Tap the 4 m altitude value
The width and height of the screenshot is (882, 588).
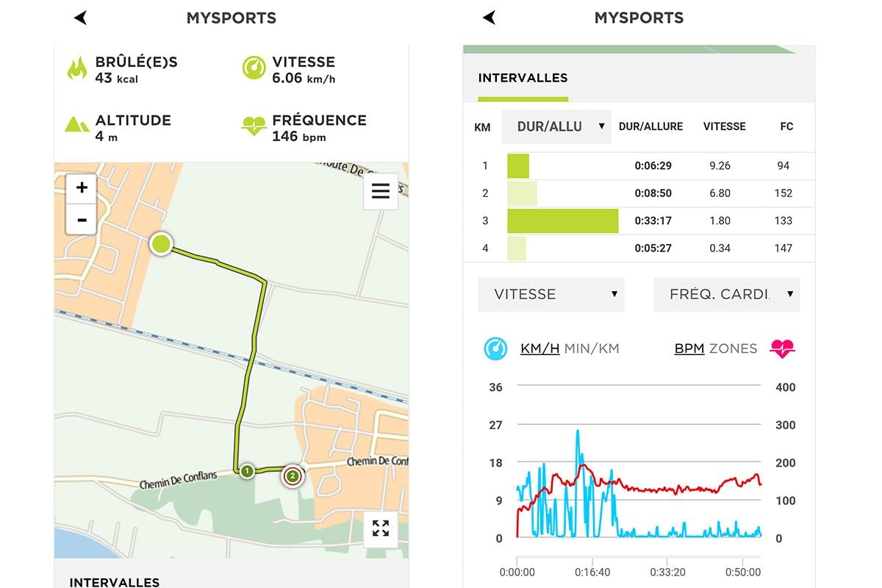point(106,137)
